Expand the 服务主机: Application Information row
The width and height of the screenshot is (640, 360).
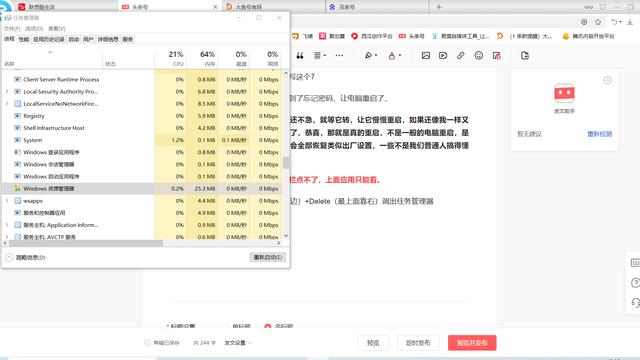[x=7, y=225]
